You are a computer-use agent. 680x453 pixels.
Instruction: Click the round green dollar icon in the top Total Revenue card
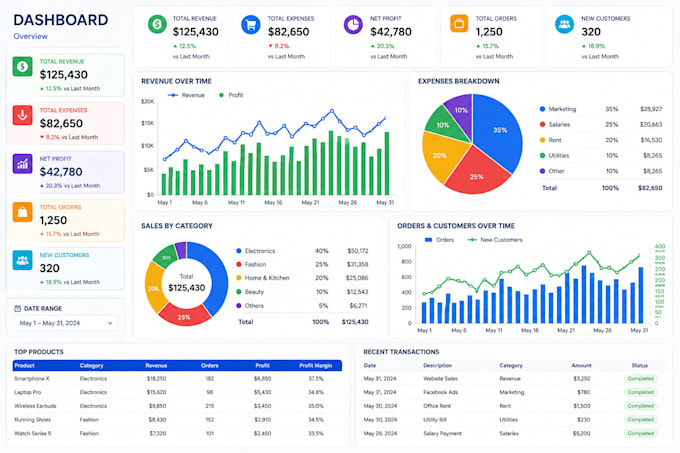coord(157,24)
